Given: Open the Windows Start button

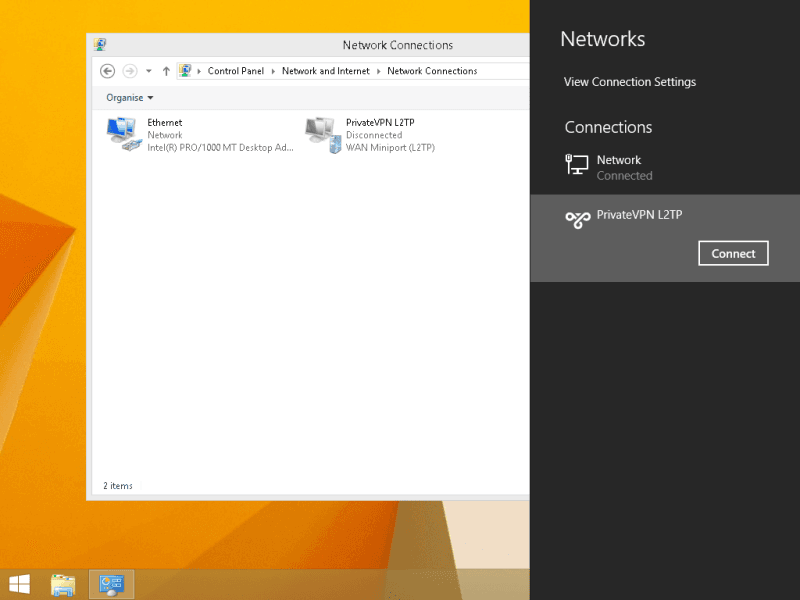Looking at the screenshot, I should pos(19,583).
